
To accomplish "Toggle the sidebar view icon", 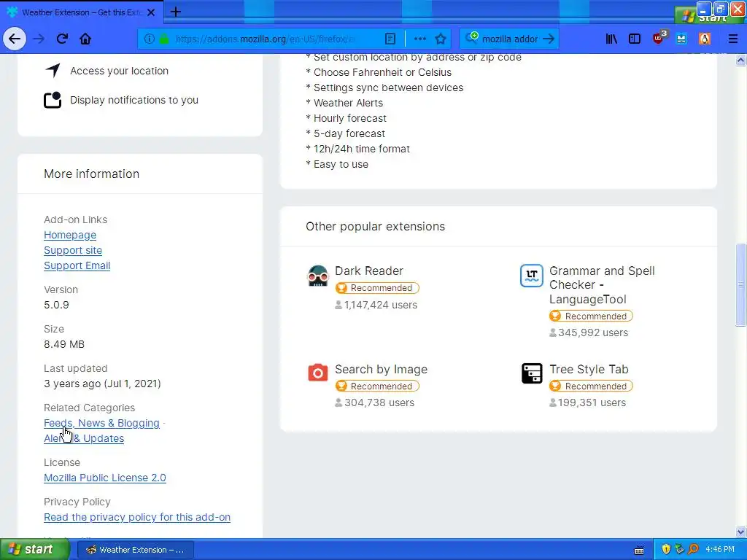I will point(635,39).
